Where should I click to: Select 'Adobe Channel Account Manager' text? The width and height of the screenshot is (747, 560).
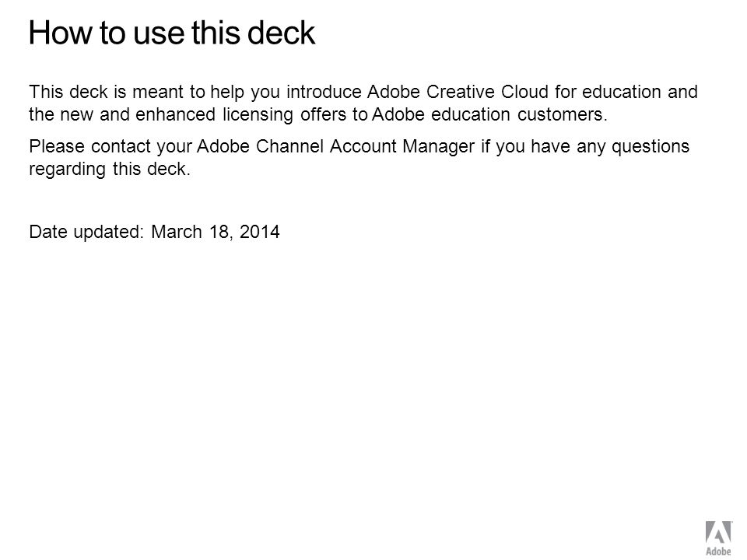(x=335, y=146)
